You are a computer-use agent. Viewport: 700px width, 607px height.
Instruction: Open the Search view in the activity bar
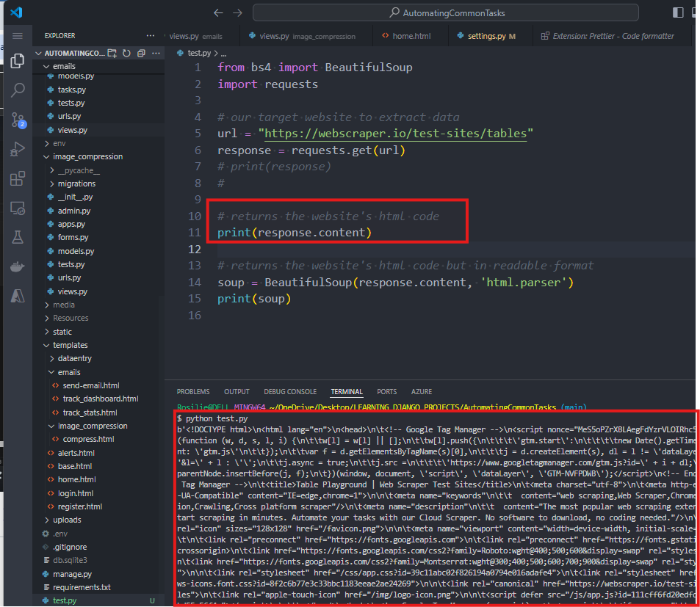[18, 90]
